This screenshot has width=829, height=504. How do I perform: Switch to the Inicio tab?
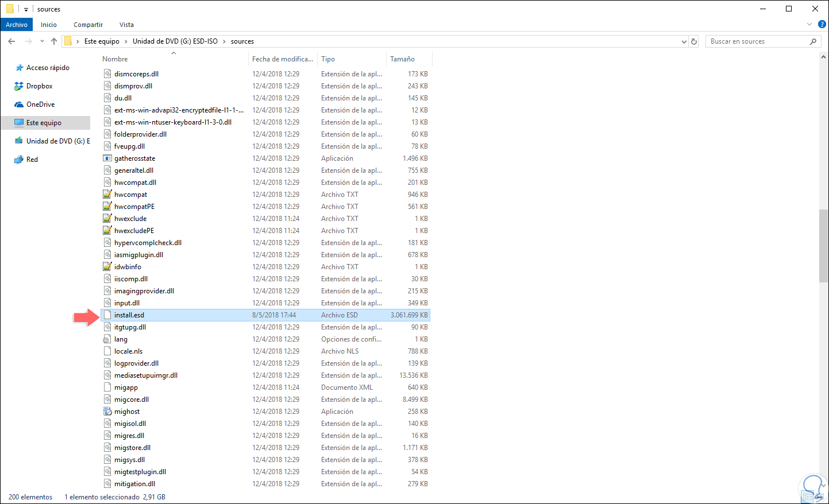point(49,25)
